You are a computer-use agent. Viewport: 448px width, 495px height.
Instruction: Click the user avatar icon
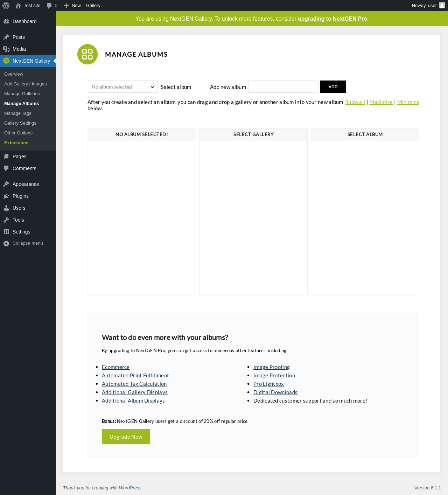point(442,5)
